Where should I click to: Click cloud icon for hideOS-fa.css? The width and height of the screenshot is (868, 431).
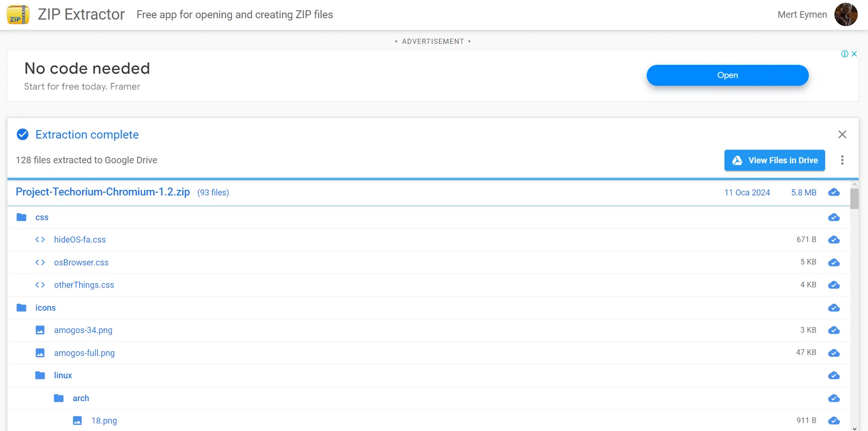pyautogui.click(x=834, y=240)
